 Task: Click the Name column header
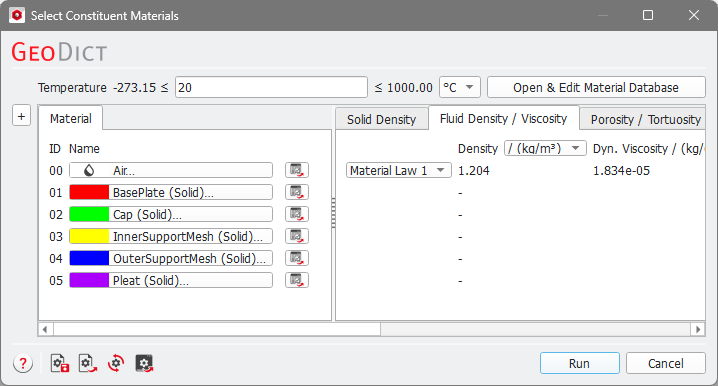click(x=84, y=149)
